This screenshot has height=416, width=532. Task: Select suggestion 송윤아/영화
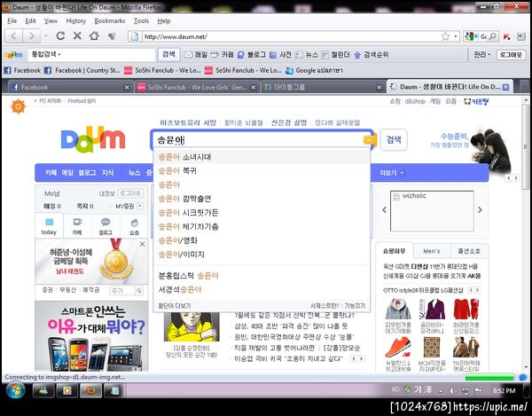(x=262, y=240)
